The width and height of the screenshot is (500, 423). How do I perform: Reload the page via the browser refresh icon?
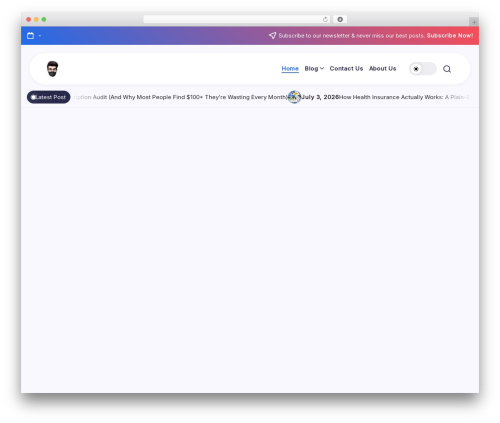(x=325, y=19)
